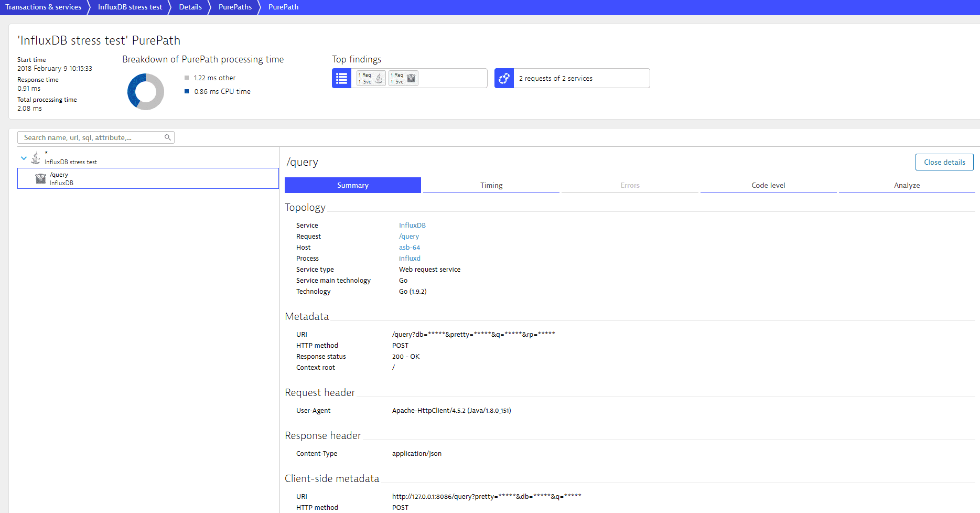
Task: Open the influxd process link
Action: click(x=410, y=259)
